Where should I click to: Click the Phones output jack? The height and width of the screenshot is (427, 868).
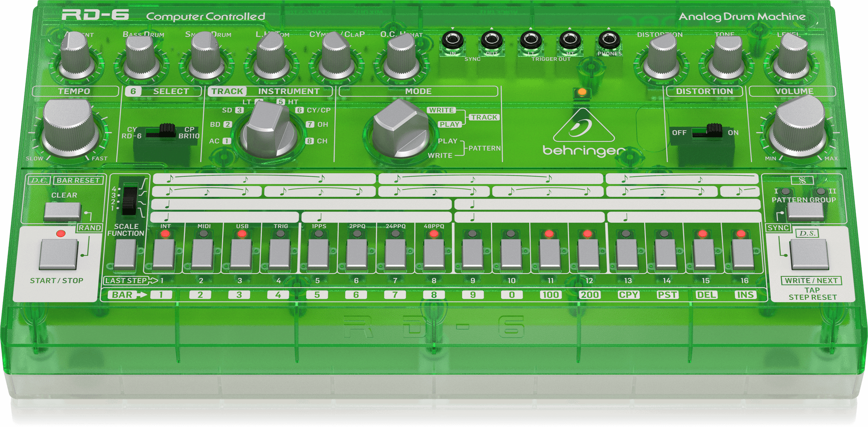point(608,40)
